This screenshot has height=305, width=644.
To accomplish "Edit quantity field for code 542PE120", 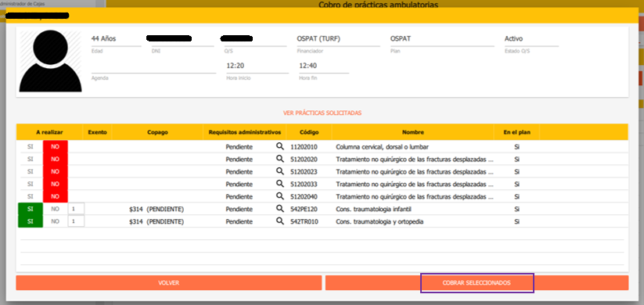I will 76,209.
